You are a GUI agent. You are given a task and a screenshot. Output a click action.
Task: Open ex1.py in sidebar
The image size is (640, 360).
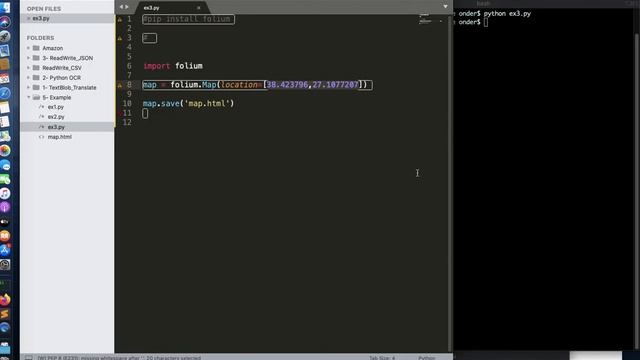click(x=56, y=107)
